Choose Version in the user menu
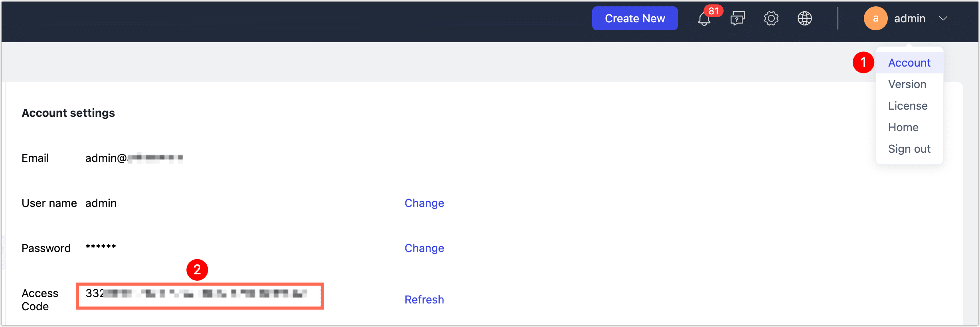980x327 pixels. click(x=907, y=84)
